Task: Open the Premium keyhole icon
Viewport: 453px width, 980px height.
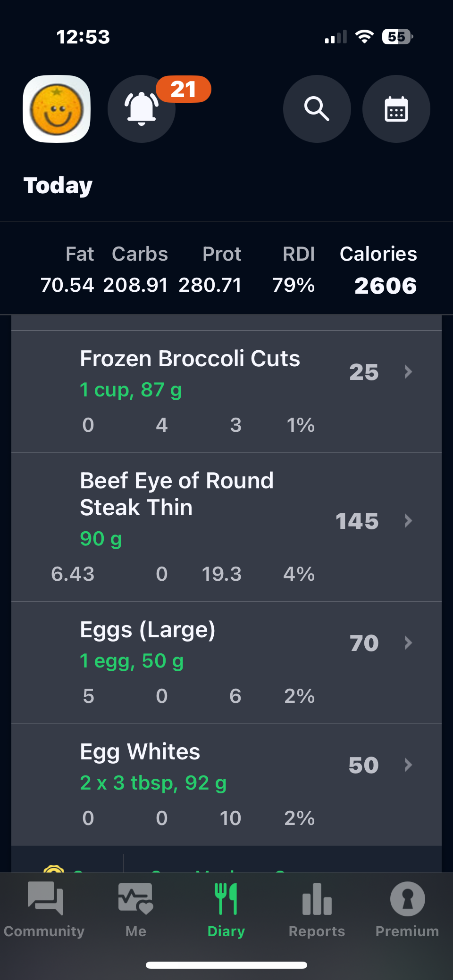Action: [407, 899]
